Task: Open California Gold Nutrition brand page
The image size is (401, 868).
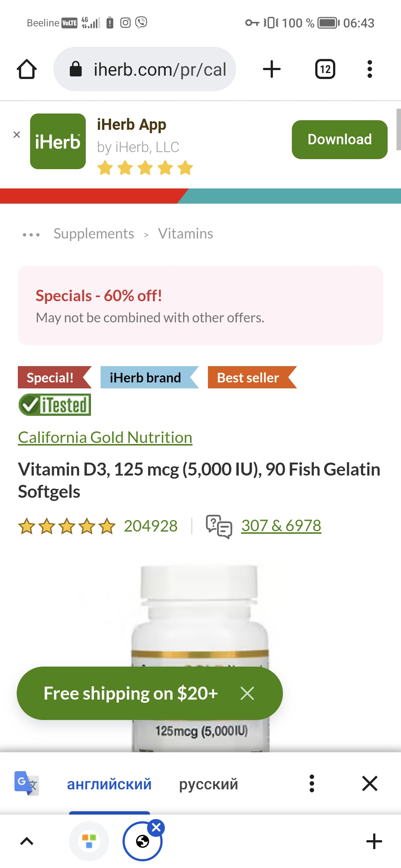Action: click(105, 437)
